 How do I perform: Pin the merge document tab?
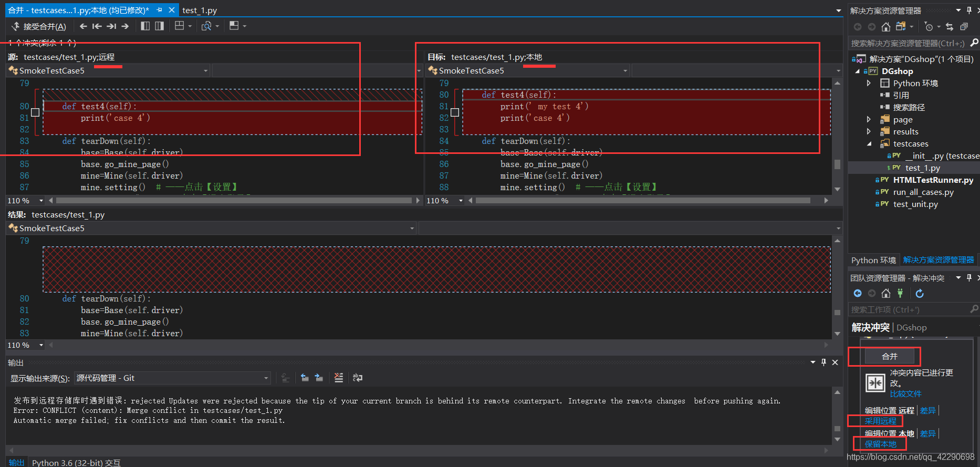coord(159,10)
